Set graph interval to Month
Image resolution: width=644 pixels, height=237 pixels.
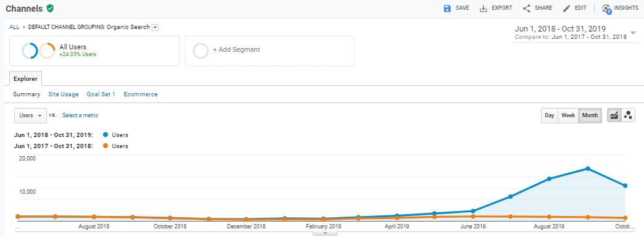tap(590, 115)
